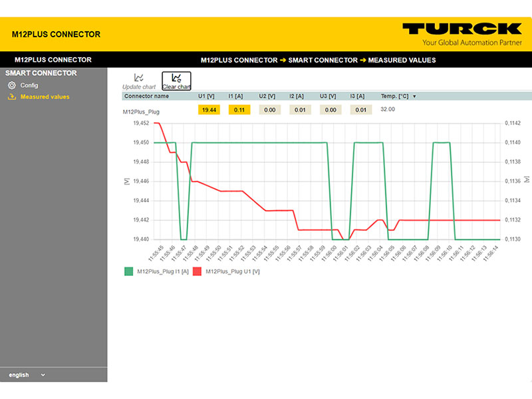Toggle the I1 [A] value 0.11
532x399 pixels.
(x=239, y=110)
